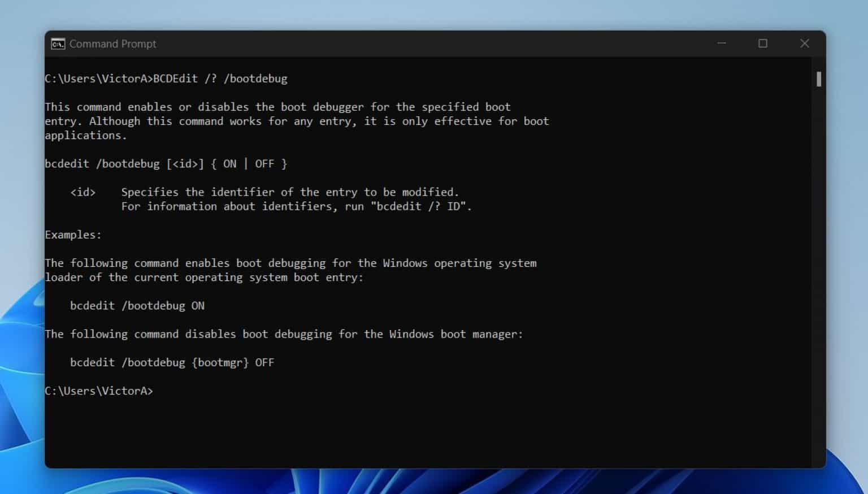The height and width of the screenshot is (494, 868).
Task: Select the example bcdedit /bootdebug {bootmgr} OFF
Action: (172, 362)
